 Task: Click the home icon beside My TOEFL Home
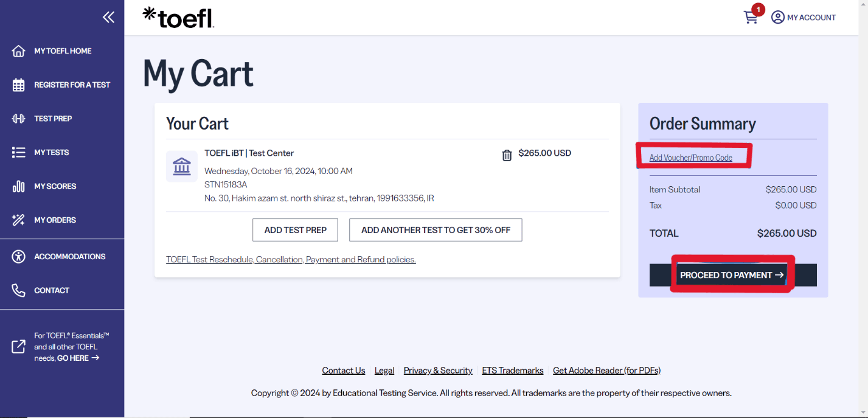(x=19, y=51)
